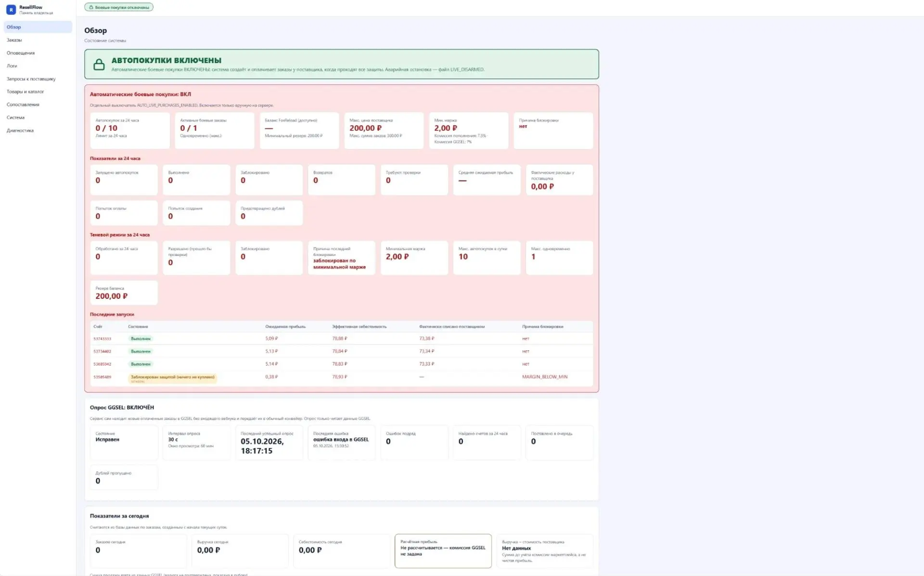Image resolution: width=924 pixels, height=576 pixels.
Task: Open the Заказы sidebar section
Action: coord(38,40)
